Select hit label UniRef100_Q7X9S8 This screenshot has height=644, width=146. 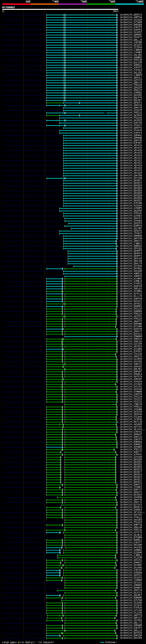coord(131,266)
